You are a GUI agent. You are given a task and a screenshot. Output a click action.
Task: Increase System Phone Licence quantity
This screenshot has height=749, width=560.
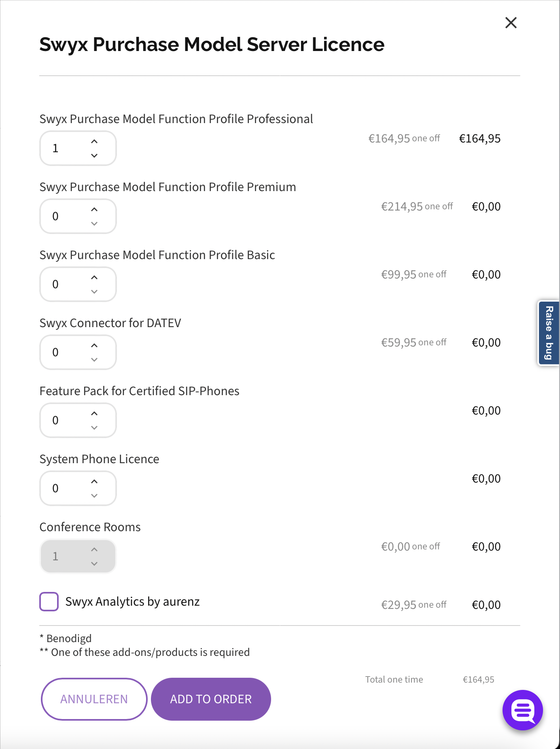[94, 481]
